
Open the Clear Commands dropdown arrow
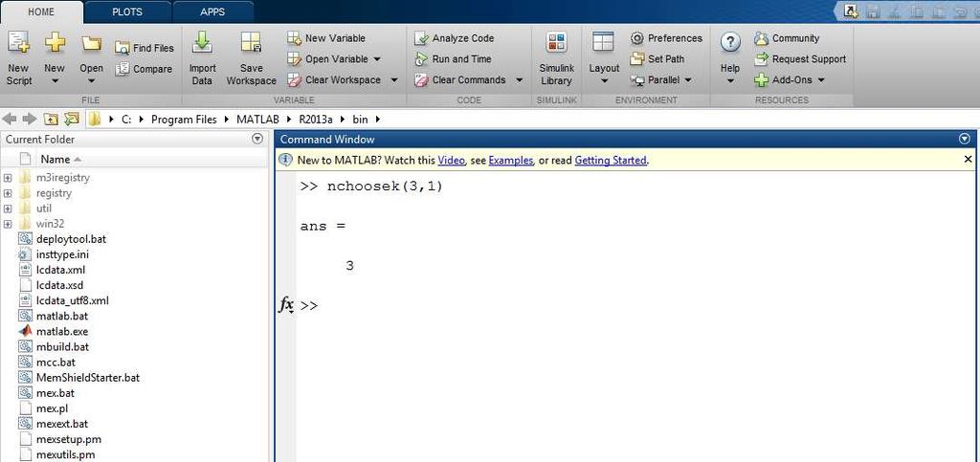(519, 80)
